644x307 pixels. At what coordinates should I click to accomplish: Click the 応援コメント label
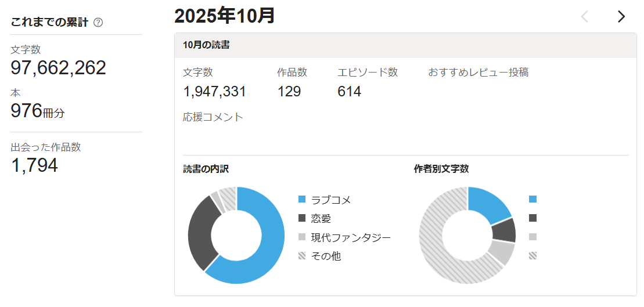pos(213,117)
